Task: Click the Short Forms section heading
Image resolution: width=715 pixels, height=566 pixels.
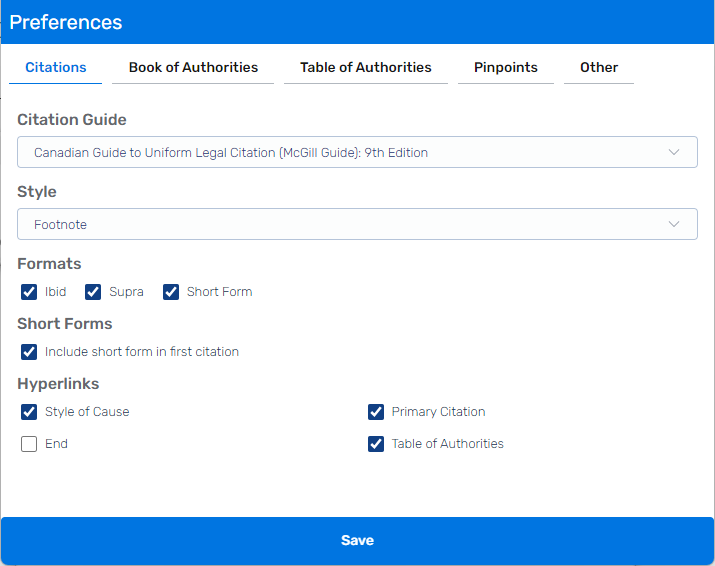Action: tap(65, 324)
